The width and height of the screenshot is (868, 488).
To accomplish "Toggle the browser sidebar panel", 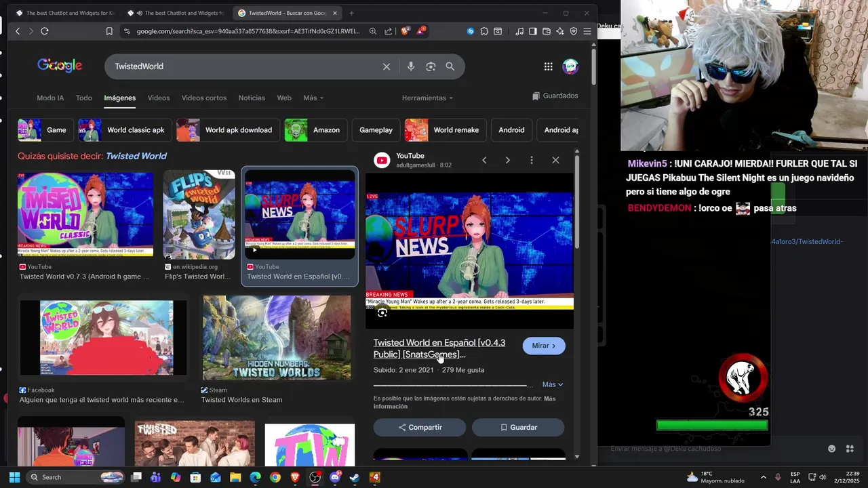I will tap(533, 31).
